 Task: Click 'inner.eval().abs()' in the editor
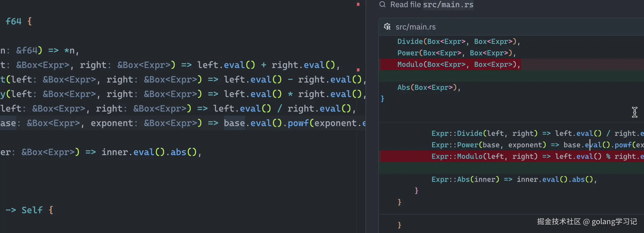[x=149, y=152]
